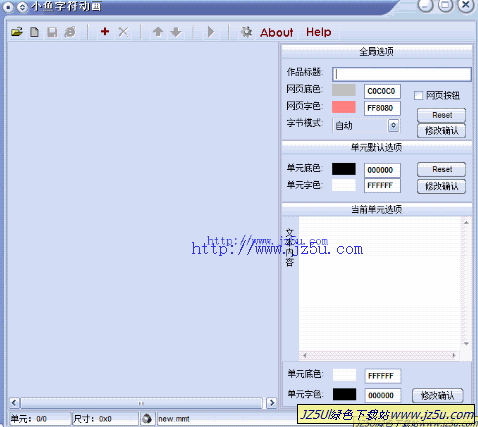Click the title bar up-down arrows icon
The width and height of the screenshot is (478, 427).
point(22,7)
